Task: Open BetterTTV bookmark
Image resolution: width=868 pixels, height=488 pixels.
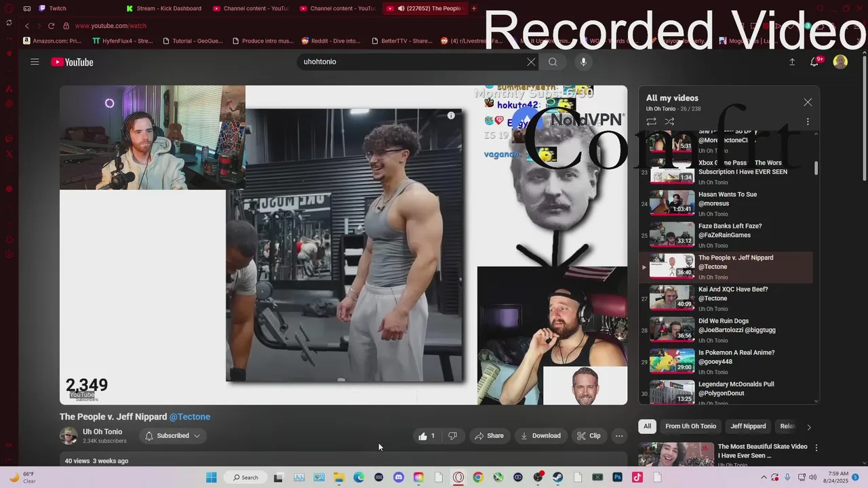Action: (x=402, y=41)
